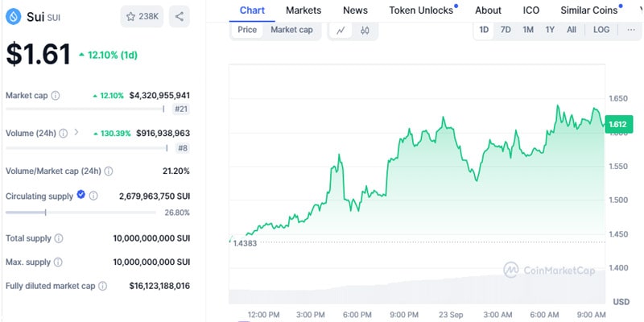Click the 130.39% volume change
This screenshot has height=322, width=644.
click(x=112, y=133)
